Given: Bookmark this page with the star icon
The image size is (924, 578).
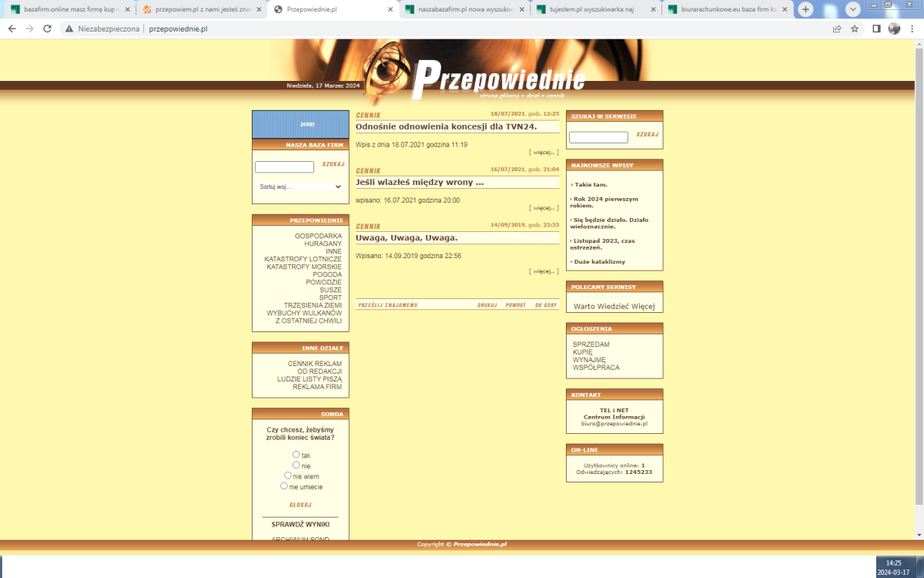Looking at the screenshot, I should tap(855, 29).
